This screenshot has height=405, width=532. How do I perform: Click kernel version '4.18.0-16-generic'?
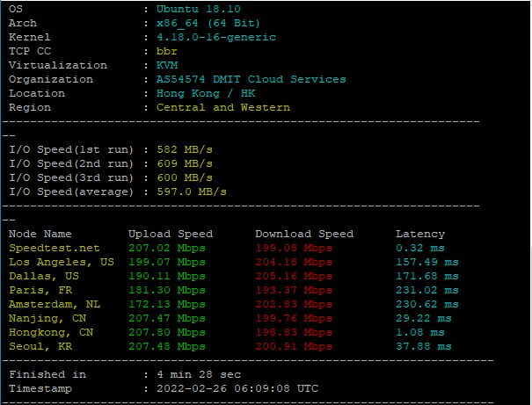coord(216,37)
